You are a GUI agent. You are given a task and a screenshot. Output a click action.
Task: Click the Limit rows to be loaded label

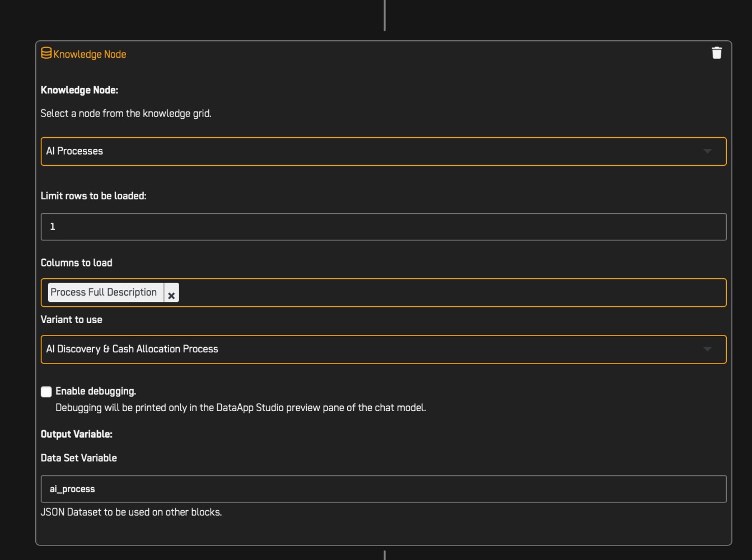pos(94,196)
